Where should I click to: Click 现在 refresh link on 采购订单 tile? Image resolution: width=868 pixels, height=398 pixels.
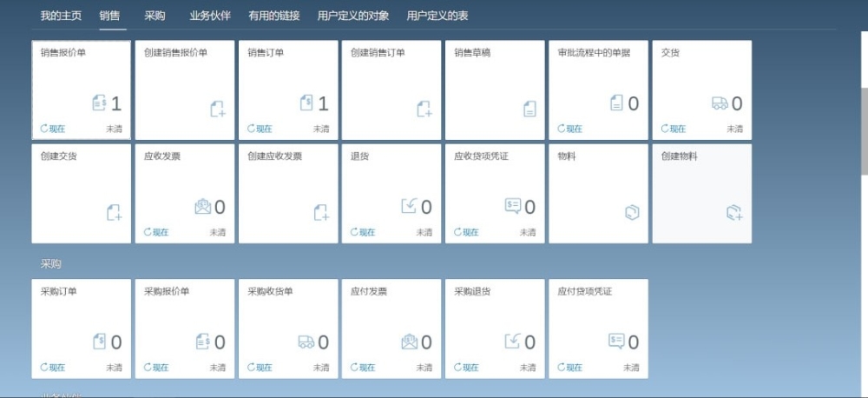coord(53,368)
